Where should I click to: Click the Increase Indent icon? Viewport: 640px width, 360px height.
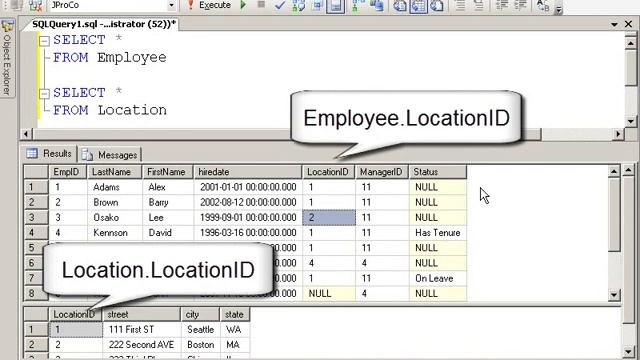pos(520,6)
